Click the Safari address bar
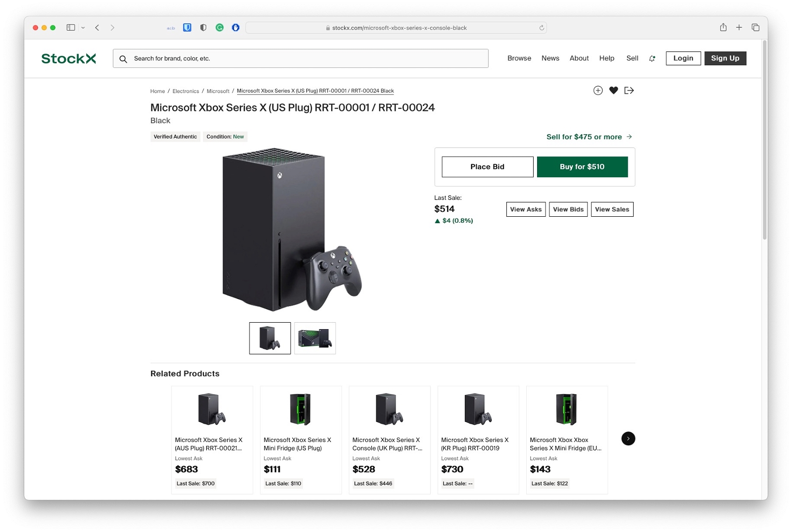Screen dimensions: 792x532 pos(396,28)
